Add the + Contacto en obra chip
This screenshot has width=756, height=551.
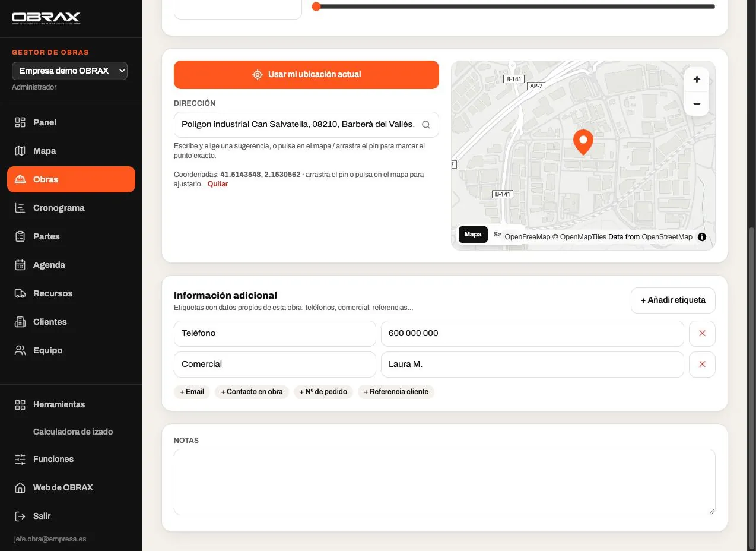click(252, 392)
